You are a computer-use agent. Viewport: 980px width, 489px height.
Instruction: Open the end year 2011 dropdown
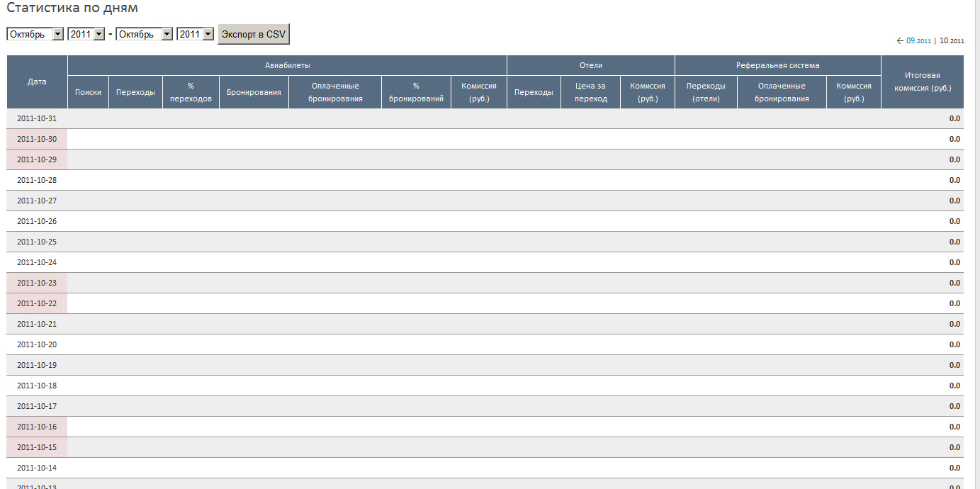[196, 34]
